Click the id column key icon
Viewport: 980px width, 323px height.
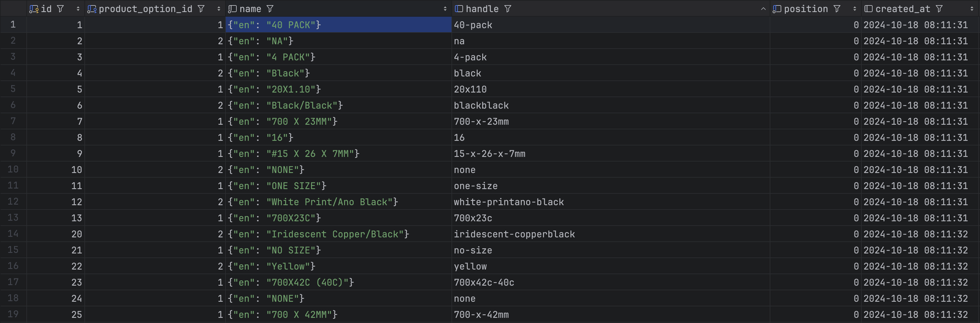(x=34, y=9)
